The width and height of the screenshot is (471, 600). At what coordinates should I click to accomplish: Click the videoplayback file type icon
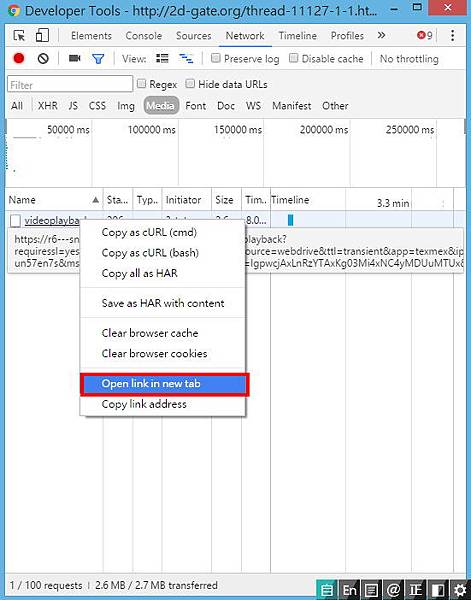coord(15,221)
